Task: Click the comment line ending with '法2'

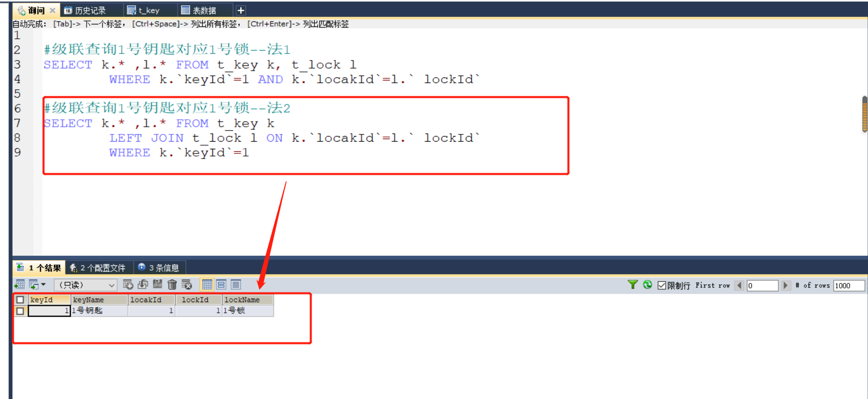Action: 167,108
